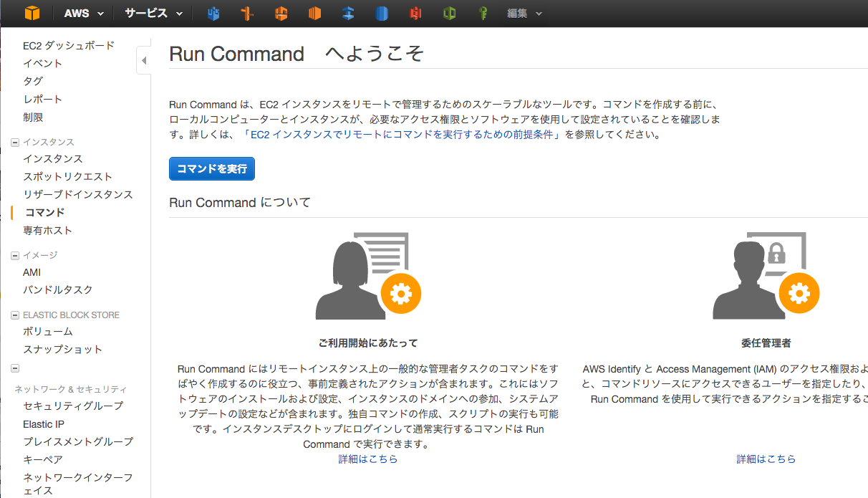
Task: Click the orange AWS cube home icon
Action: (x=32, y=13)
